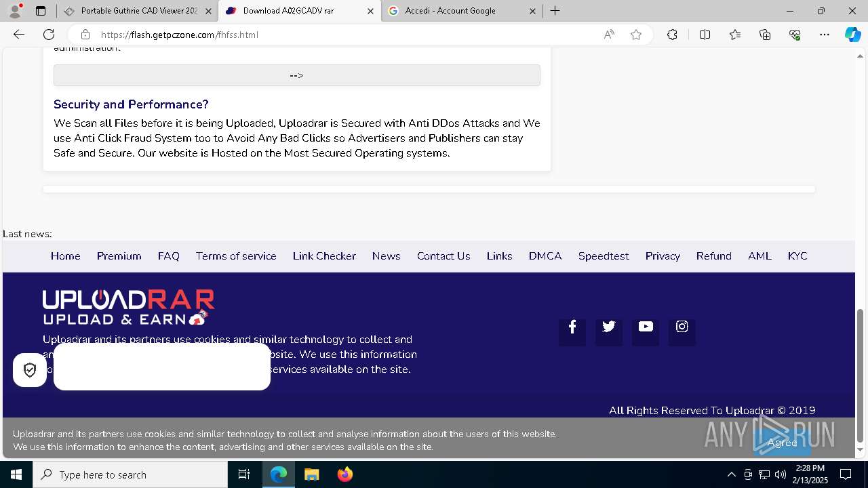This screenshot has height=488, width=868.
Task: Open volume control in tray
Action: point(781,474)
